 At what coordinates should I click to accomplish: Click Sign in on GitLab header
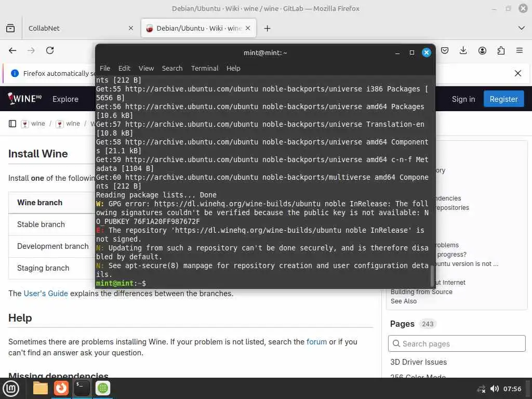[x=463, y=99]
